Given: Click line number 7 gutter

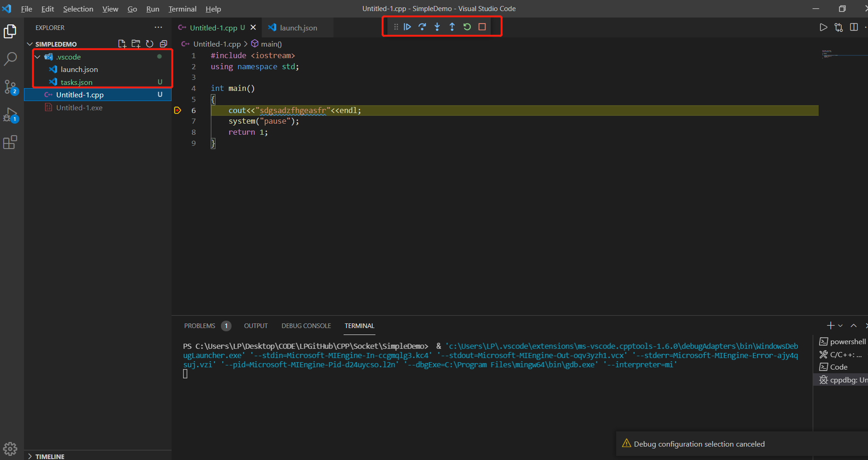Looking at the screenshot, I should pos(194,121).
